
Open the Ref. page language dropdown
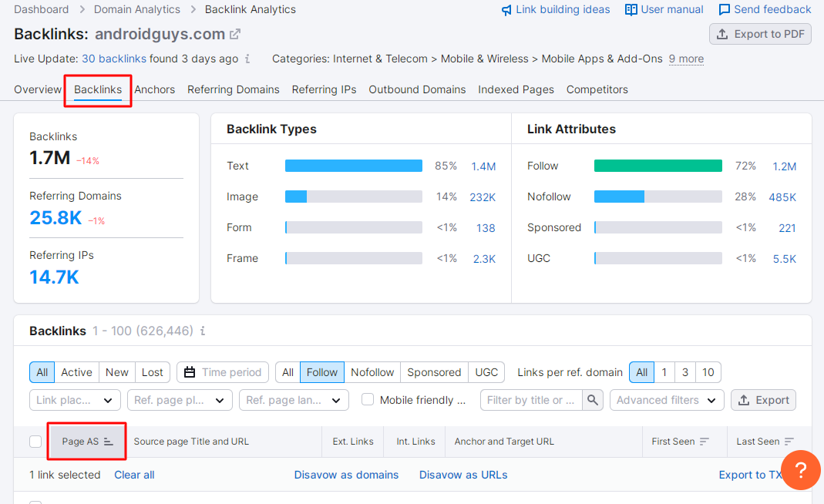click(294, 400)
